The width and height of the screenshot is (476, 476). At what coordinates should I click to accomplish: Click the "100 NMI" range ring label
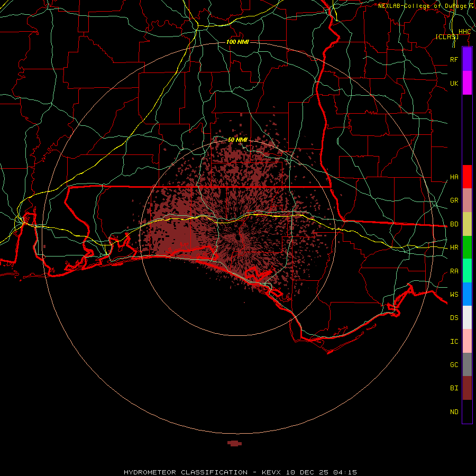(237, 42)
